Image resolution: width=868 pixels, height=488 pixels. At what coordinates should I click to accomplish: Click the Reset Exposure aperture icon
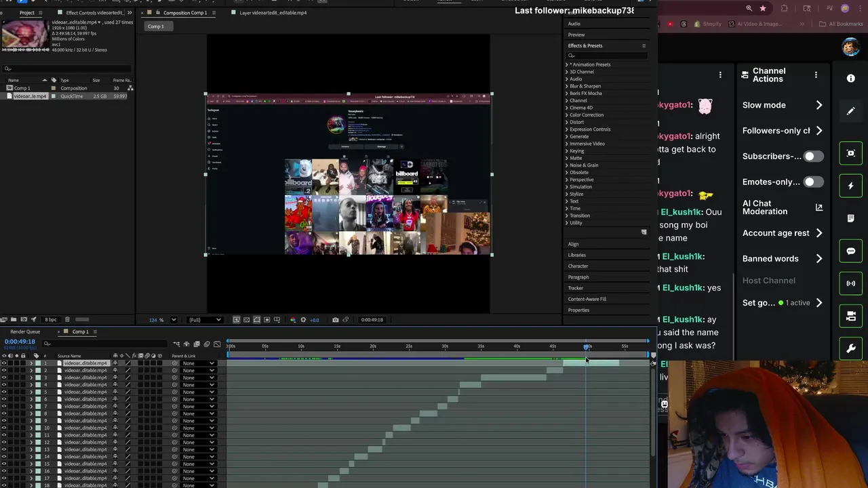point(303,320)
